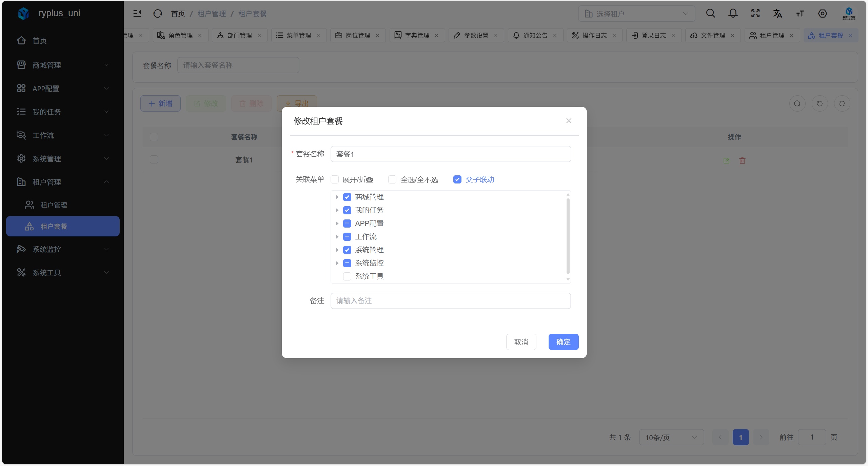Click the 确定 button
This screenshot has width=868, height=466.
tap(563, 342)
